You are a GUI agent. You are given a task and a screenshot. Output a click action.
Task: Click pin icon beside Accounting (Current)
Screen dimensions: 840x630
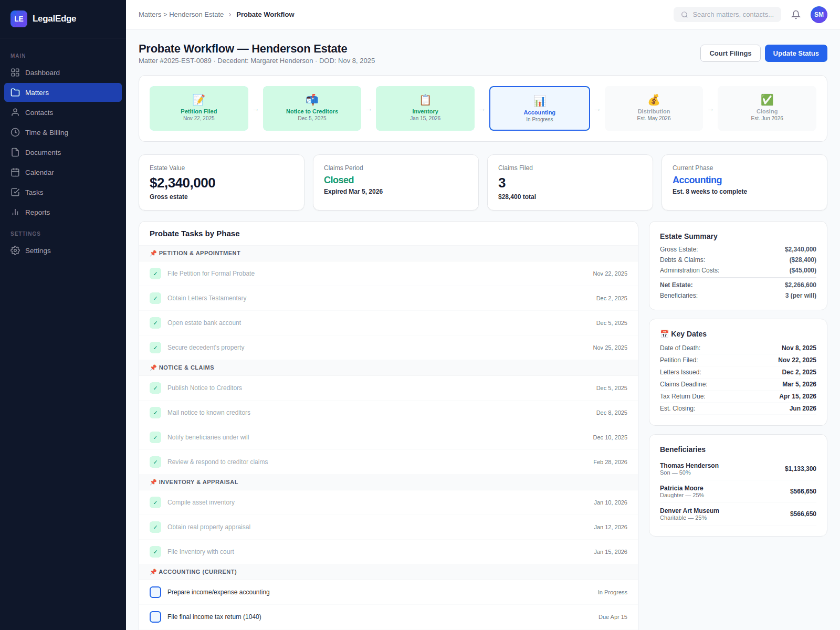pos(153,572)
